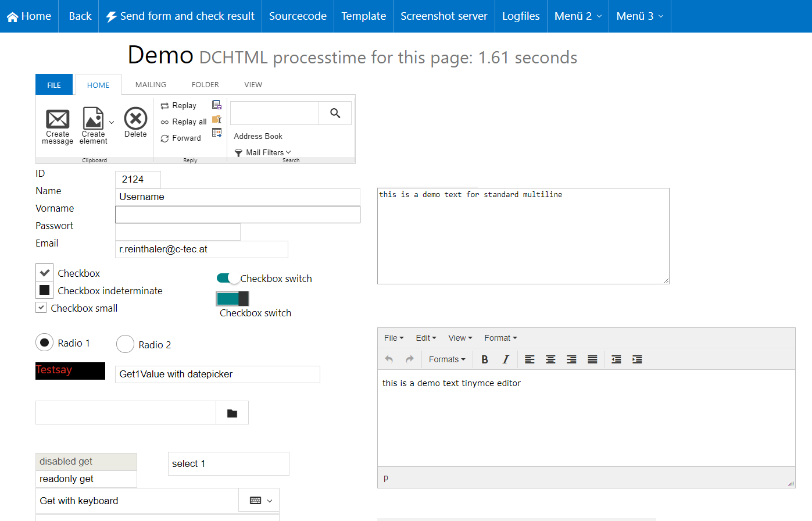
Task: Expand the Mail Filters dropdown
Action: point(263,152)
